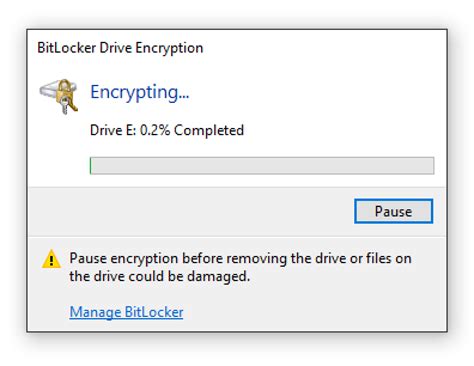The height and width of the screenshot is (366, 474).
Task: Click the BitLocker padlock and keys icon
Action: 59,96
